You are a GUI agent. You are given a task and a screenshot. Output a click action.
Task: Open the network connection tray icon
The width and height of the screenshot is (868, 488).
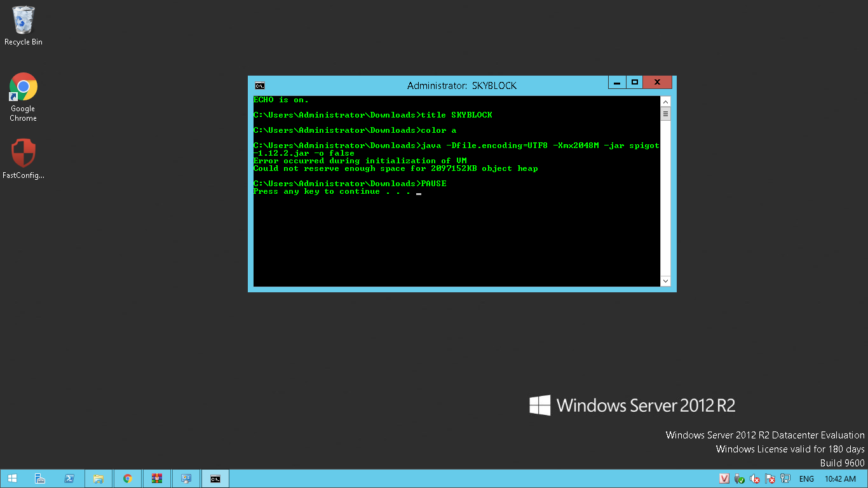[x=785, y=478]
